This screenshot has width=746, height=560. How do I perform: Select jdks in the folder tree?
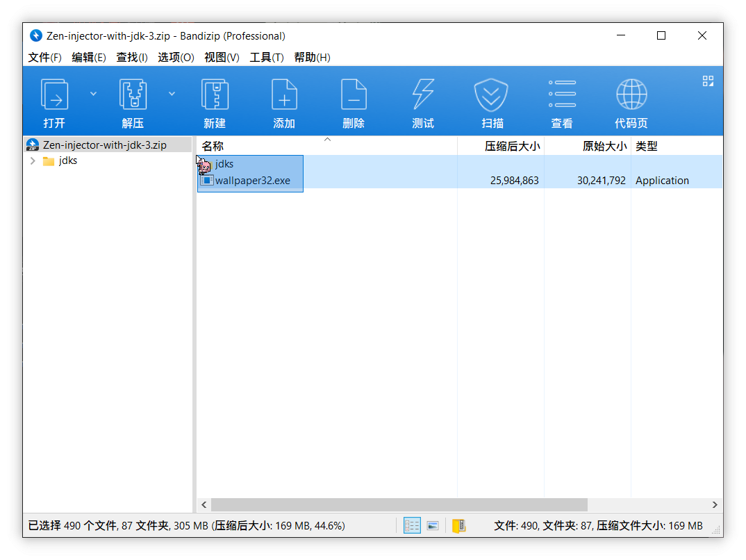point(68,160)
